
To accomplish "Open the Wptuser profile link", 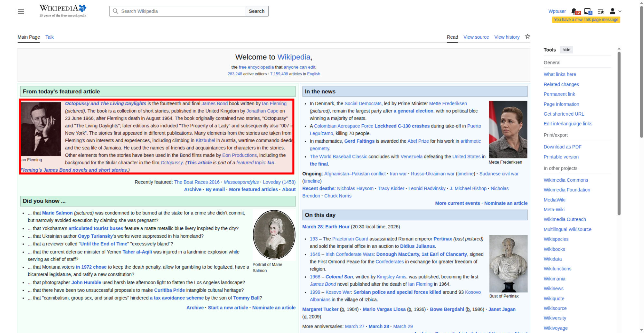I will point(557,11).
